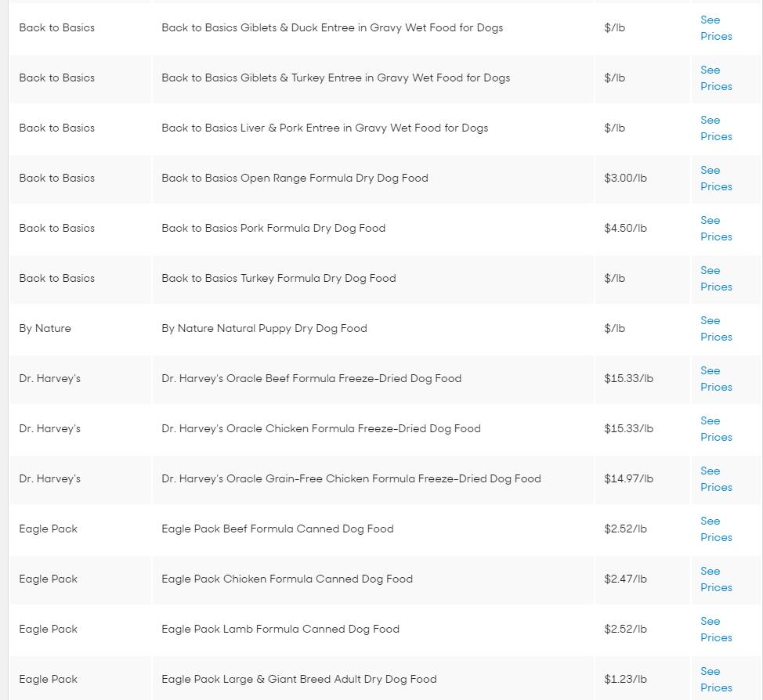This screenshot has height=700, width=763.
Task: Open See Prices for Oracle Grain-Free Chicken
Action: pos(716,479)
